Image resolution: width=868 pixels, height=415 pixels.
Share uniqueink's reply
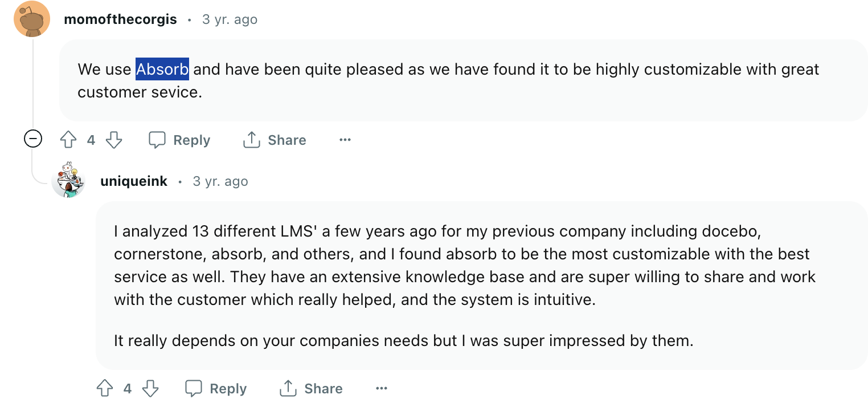click(311, 388)
